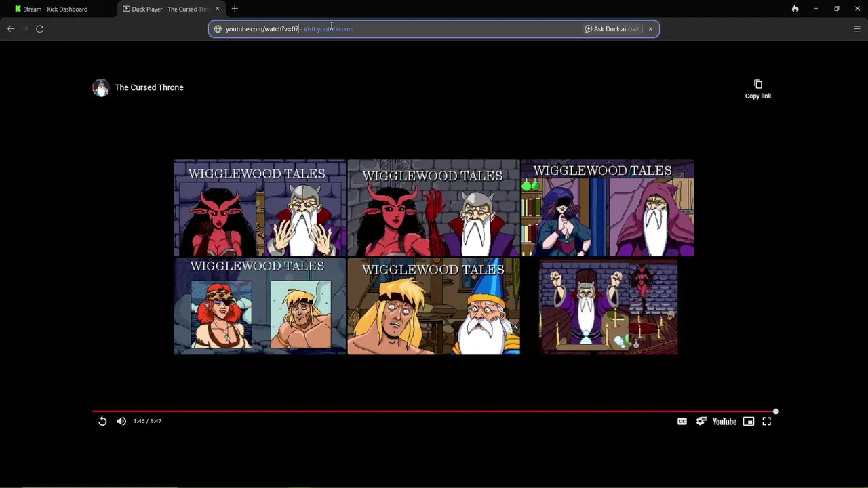Open the red-haired woman and barbarian thumbnail
This screenshot has width=868, height=488.
coord(260,306)
